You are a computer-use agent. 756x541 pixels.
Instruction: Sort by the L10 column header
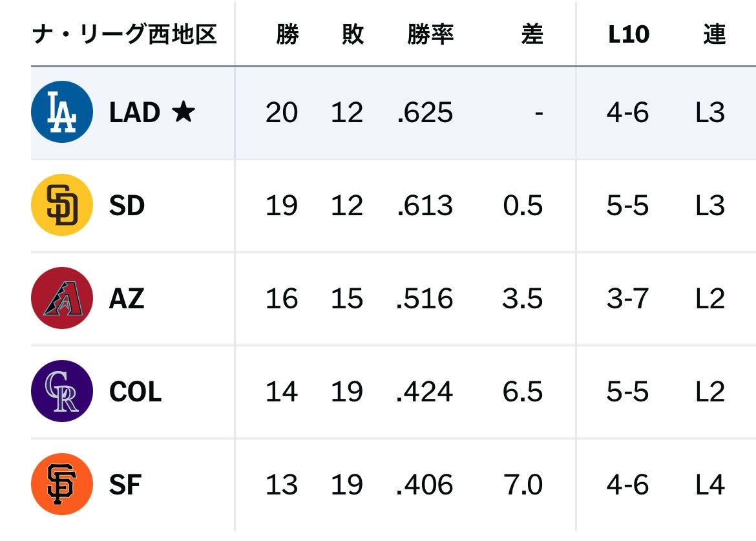pos(629,34)
